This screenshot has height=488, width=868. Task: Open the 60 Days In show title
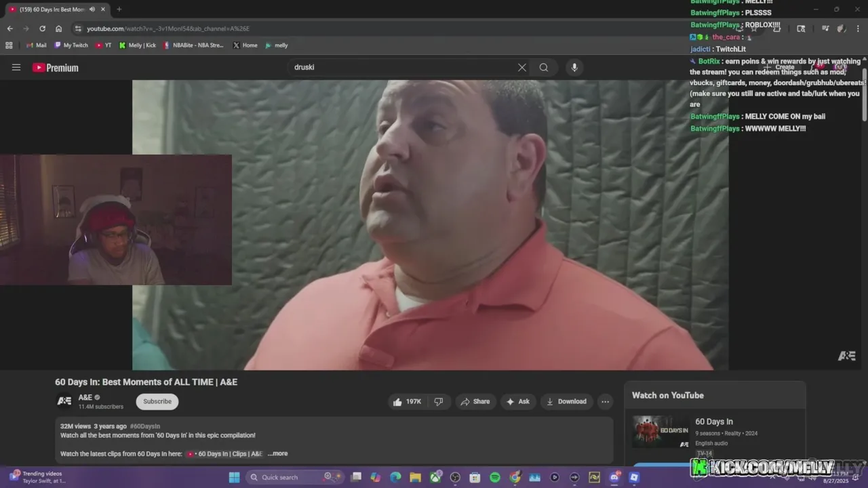pos(713,422)
